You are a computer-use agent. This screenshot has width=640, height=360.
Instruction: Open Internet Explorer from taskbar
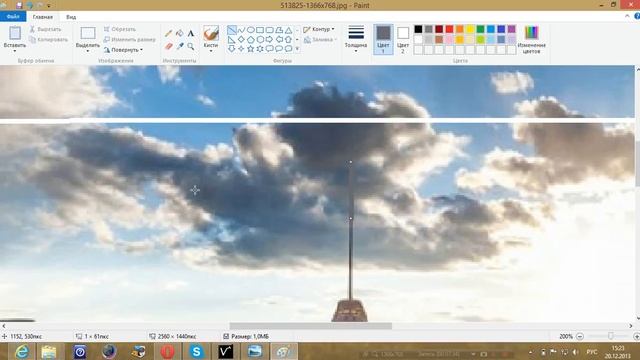[x=21, y=351]
